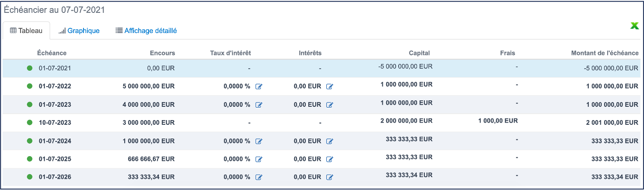Screen dimensions: 644x190
Task: Click the 4 000 000,00 EUR encours value
Action: pos(149,105)
